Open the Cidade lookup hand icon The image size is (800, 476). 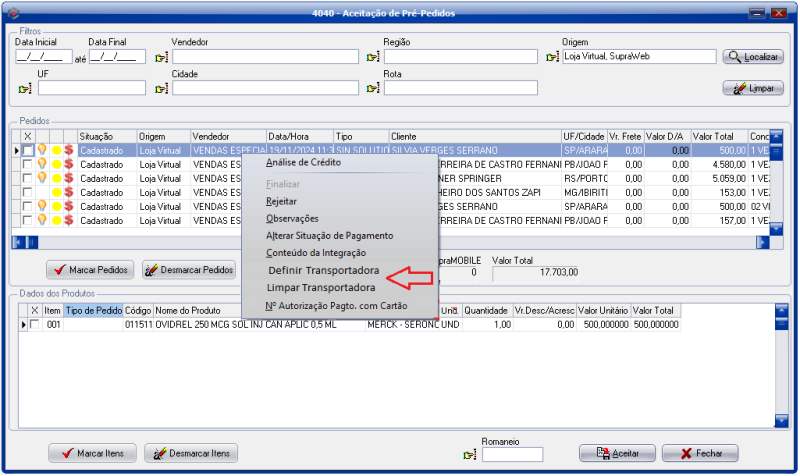[162, 89]
